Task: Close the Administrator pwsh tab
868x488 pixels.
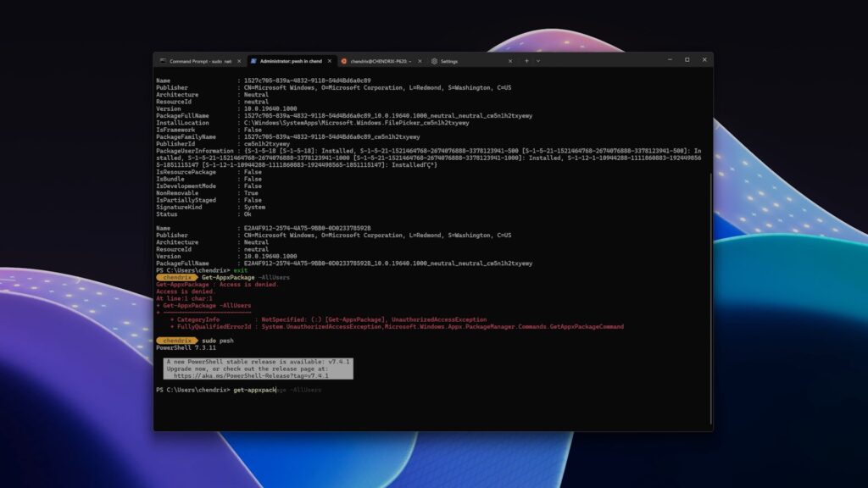Action: click(330, 61)
